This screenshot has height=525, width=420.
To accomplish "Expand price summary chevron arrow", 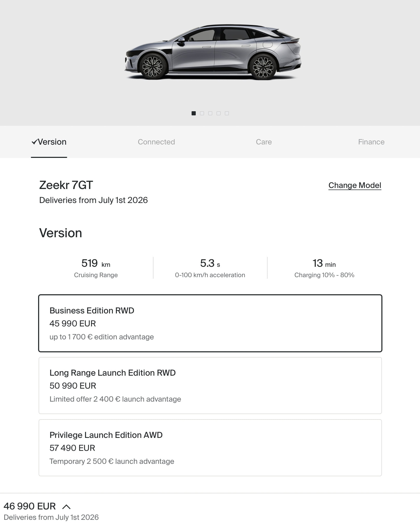I will (x=66, y=507).
